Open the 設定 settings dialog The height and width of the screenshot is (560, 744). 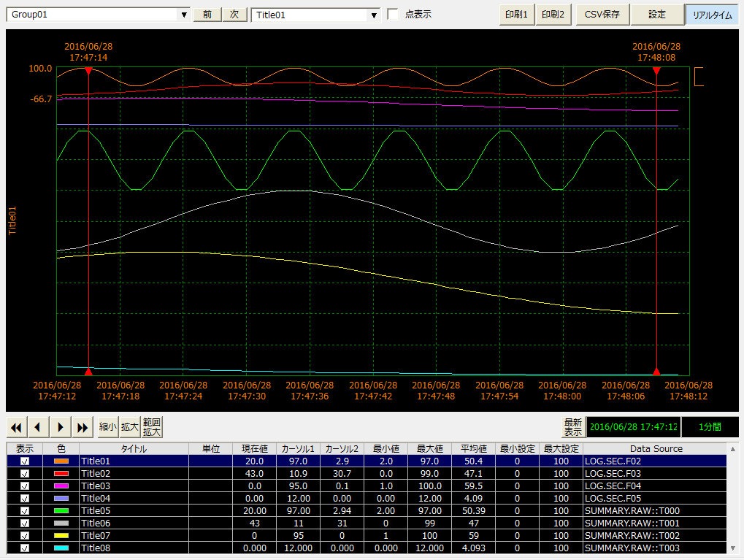click(x=657, y=15)
